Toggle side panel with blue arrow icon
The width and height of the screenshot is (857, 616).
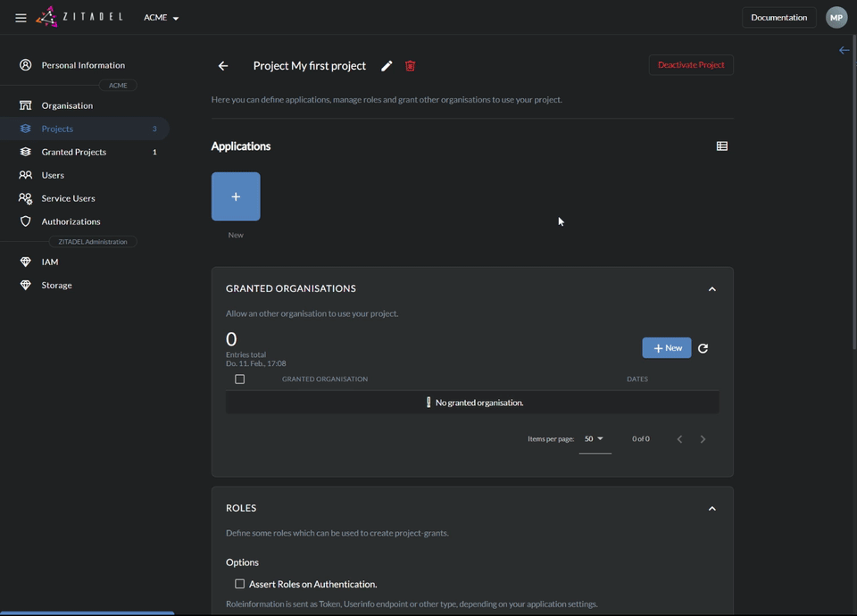(x=844, y=51)
